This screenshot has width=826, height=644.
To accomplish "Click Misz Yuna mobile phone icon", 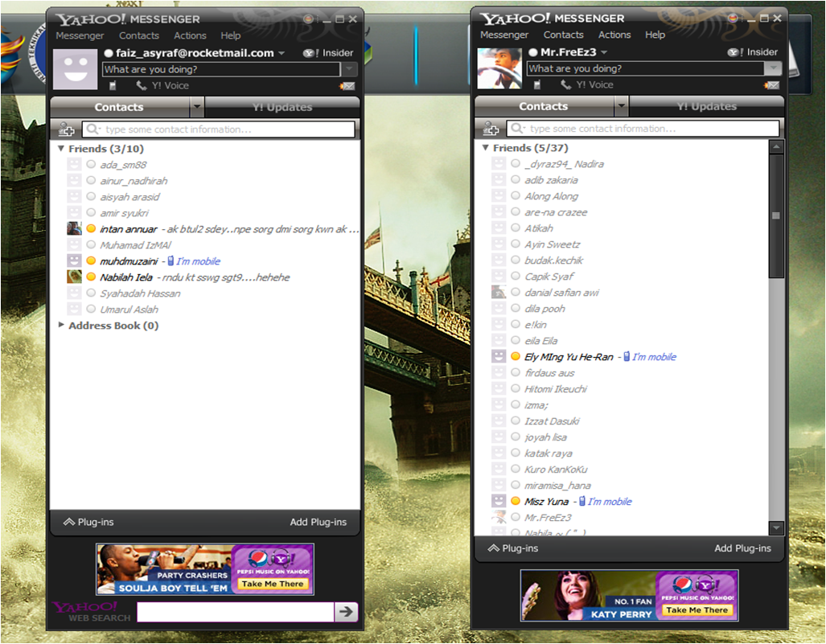I will 582,501.
